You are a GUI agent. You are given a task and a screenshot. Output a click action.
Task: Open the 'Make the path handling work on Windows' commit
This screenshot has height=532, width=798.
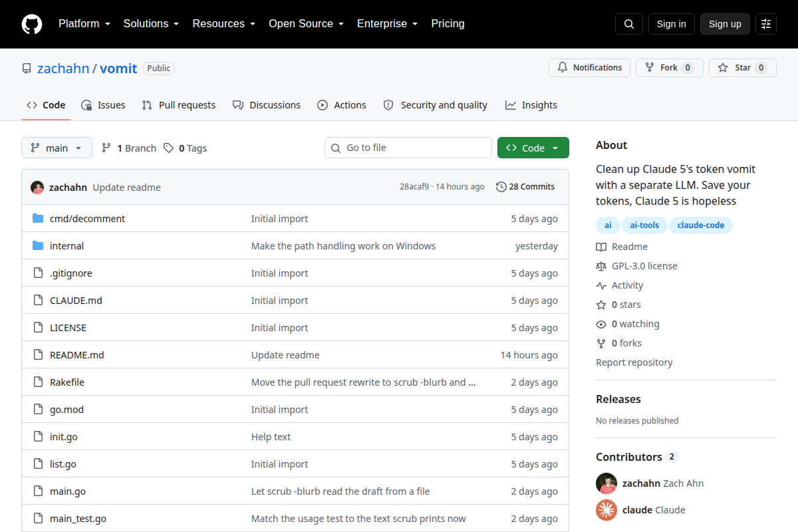pyautogui.click(x=343, y=246)
